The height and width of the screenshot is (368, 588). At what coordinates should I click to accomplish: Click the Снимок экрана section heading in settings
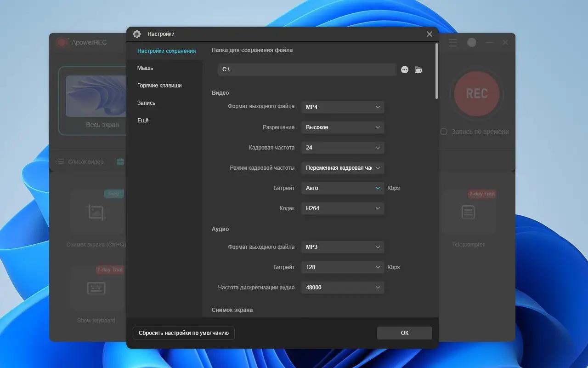[232, 310]
